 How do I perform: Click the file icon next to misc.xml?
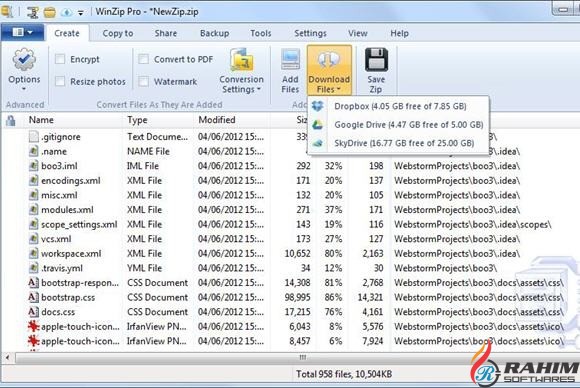(x=34, y=195)
